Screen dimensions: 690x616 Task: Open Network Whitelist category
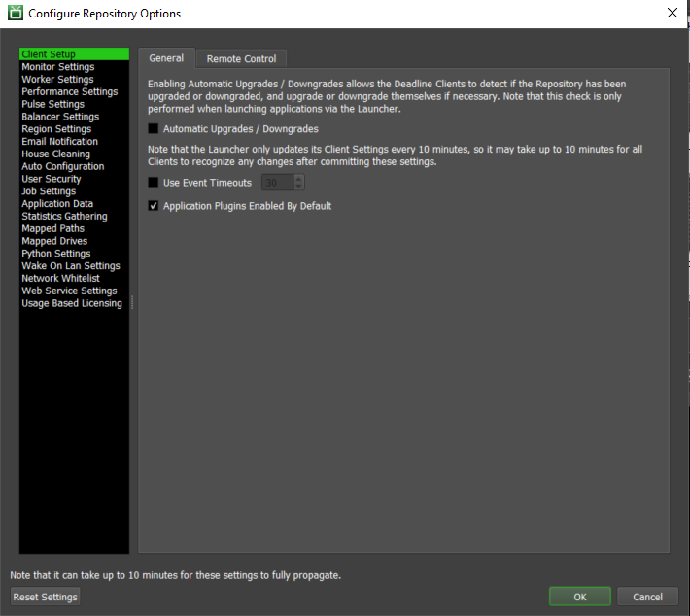[74, 278]
